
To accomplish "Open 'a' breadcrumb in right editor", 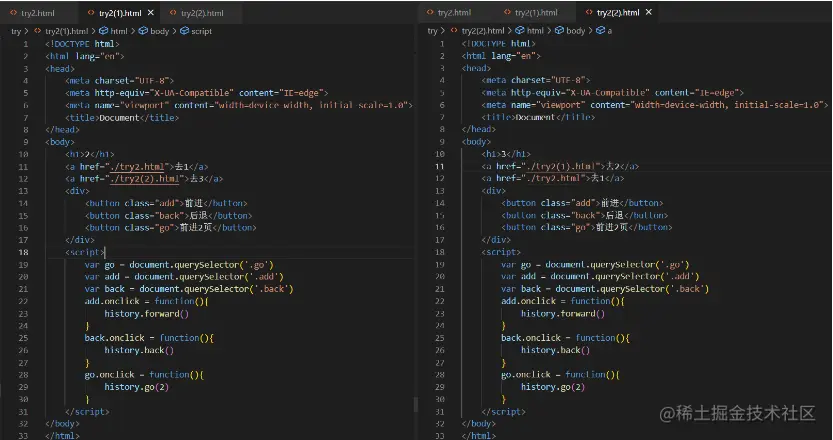I will point(609,31).
